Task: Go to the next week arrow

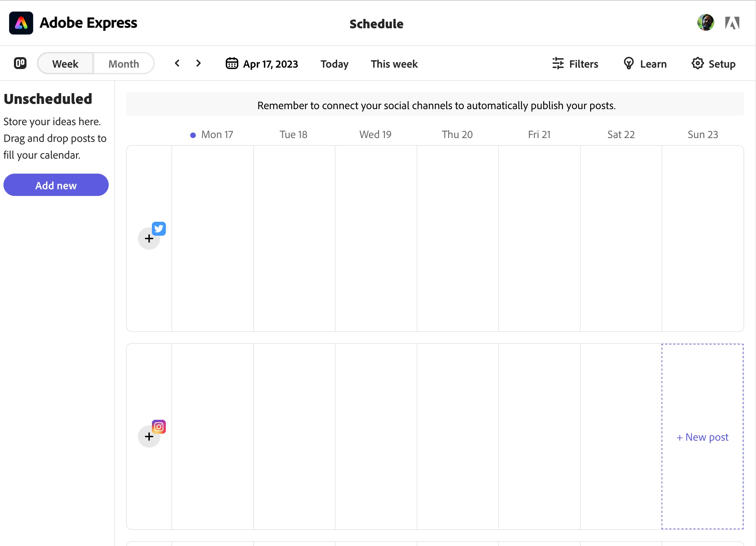Action: (198, 63)
